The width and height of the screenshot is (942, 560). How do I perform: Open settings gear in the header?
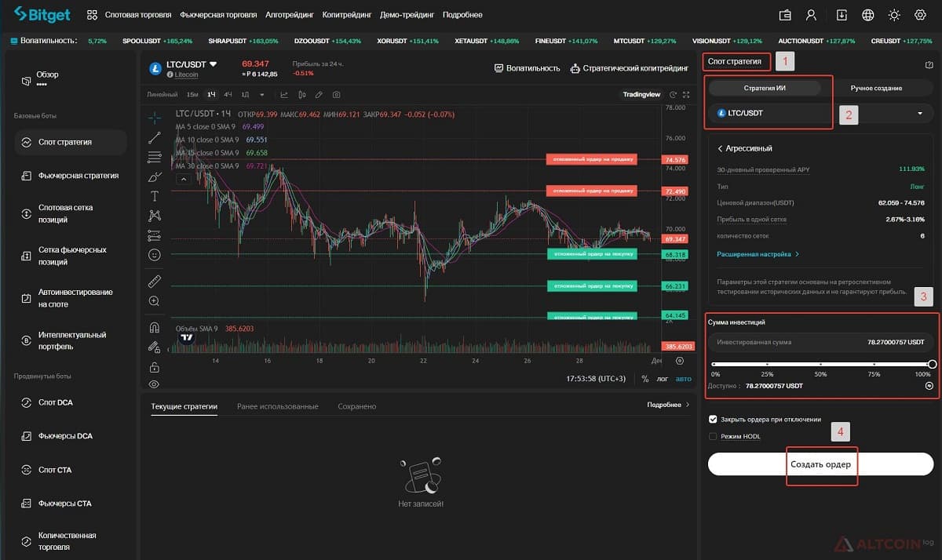920,15
